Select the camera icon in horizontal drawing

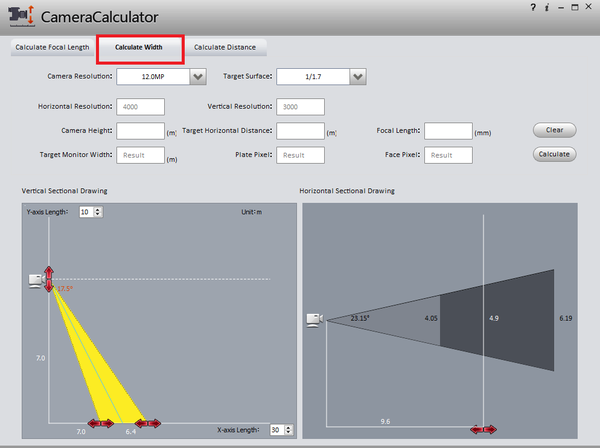(x=315, y=320)
